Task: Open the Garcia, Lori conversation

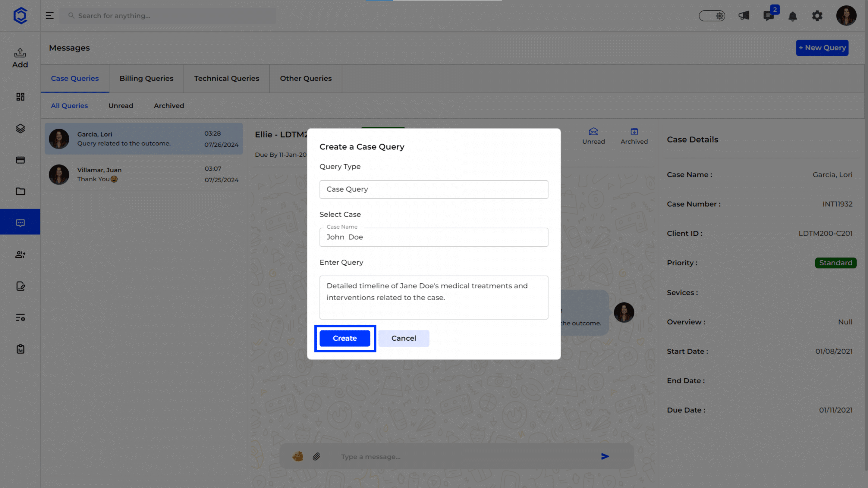Action: click(143, 139)
